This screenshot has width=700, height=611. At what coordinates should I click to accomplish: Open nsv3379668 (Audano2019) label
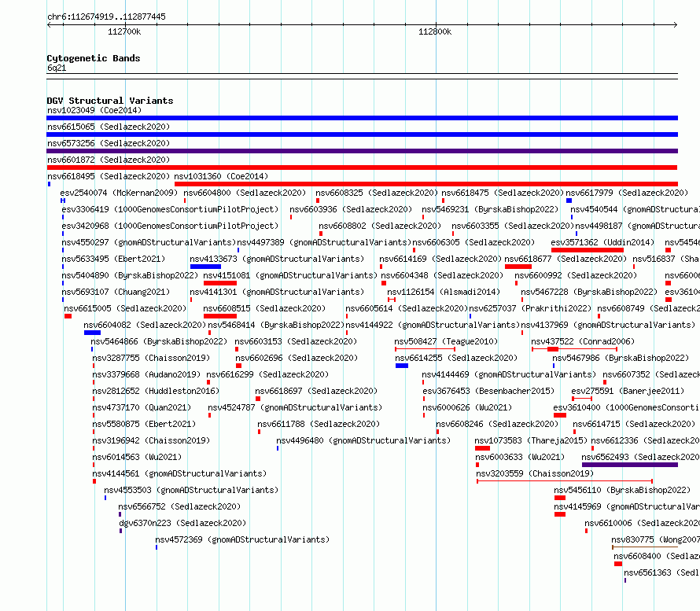click(x=146, y=374)
